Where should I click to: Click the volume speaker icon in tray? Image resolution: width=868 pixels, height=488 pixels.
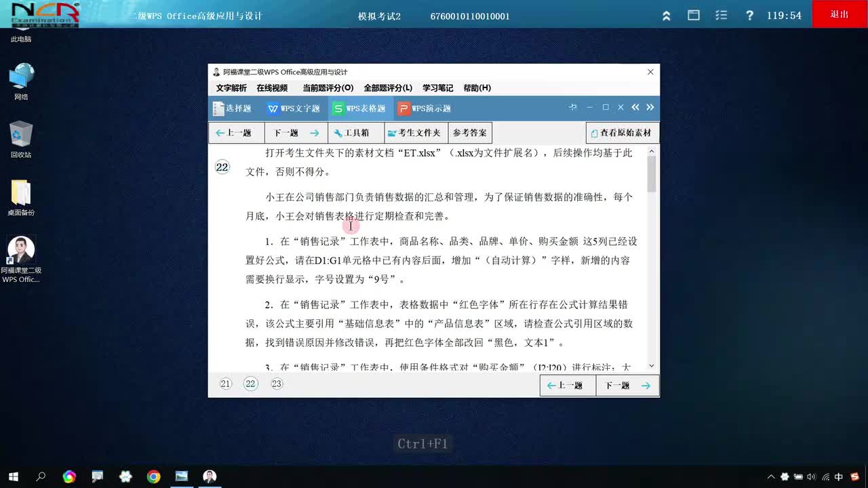point(812,476)
